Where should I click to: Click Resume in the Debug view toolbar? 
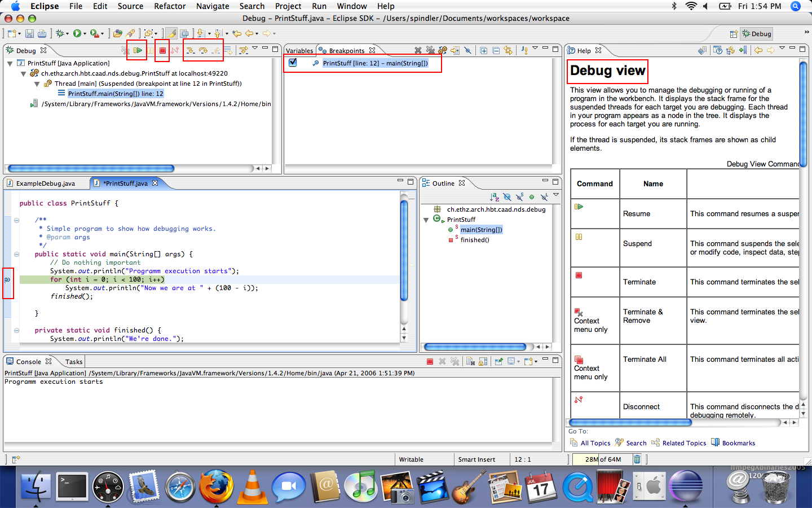click(x=137, y=50)
